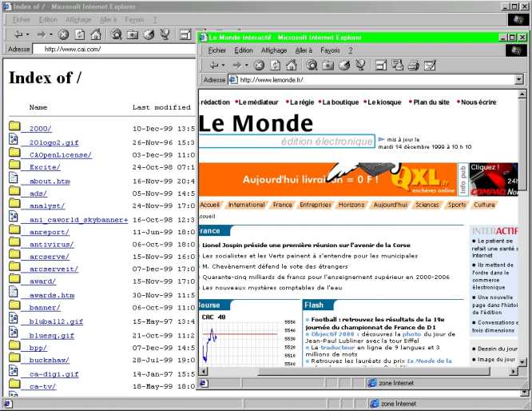Image resolution: width=532 pixels, height=411 pixels.
Task: Stop loading in Index of / window
Action: point(63,34)
